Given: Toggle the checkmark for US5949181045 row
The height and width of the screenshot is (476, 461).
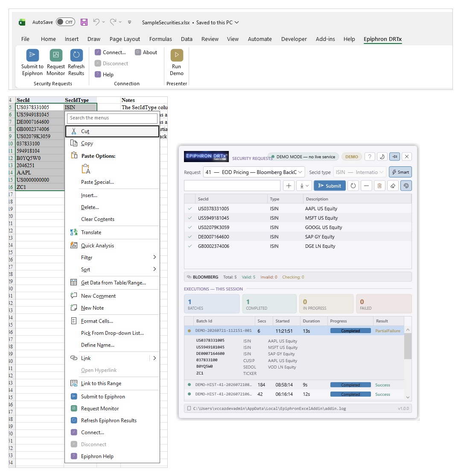Looking at the screenshot, I should 190,218.
